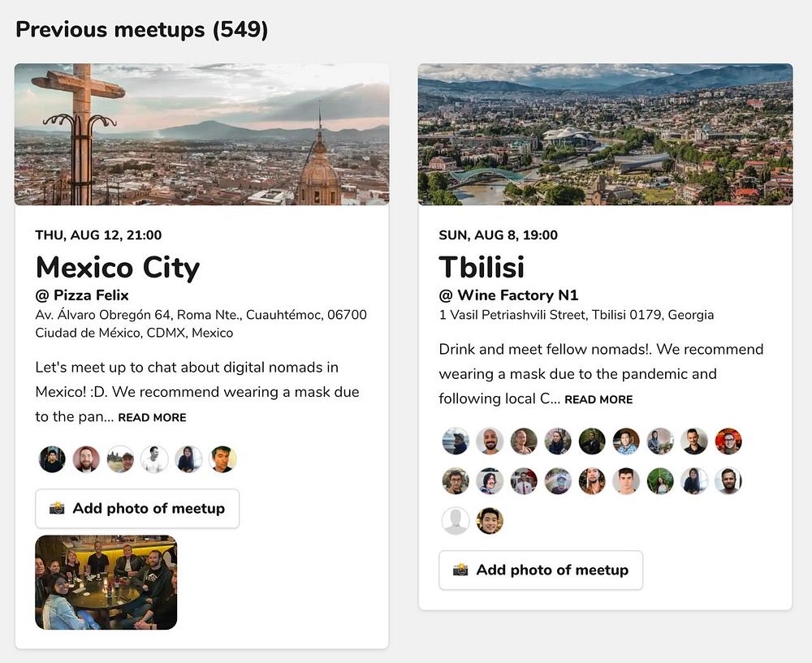Image resolution: width=812 pixels, height=663 pixels.
Task: Open the Tbilisi title link
Action: 482,268
